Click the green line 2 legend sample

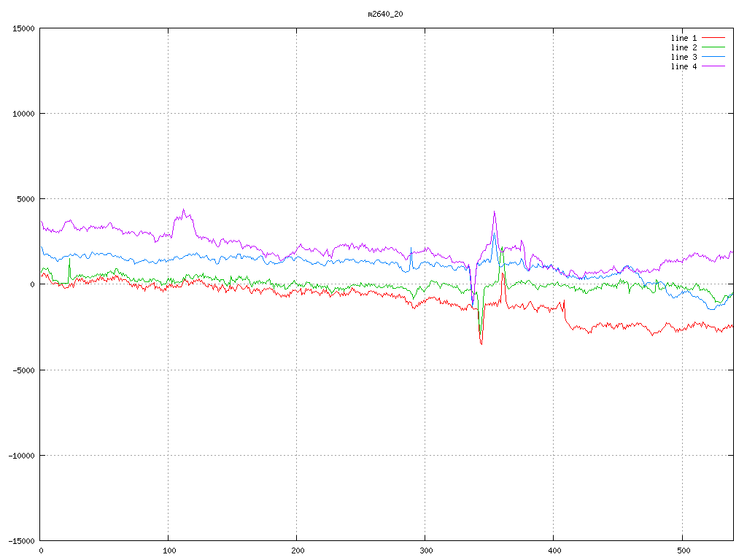click(714, 47)
